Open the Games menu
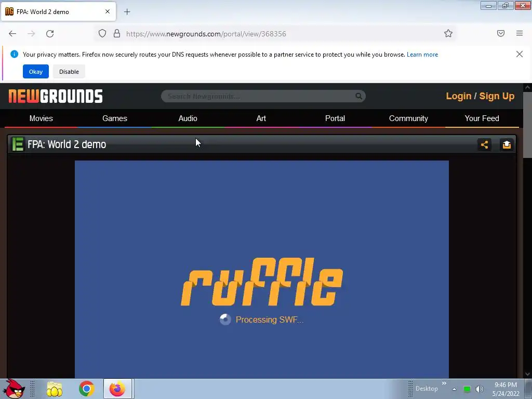The width and height of the screenshot is (532, 399). point(115,118)
